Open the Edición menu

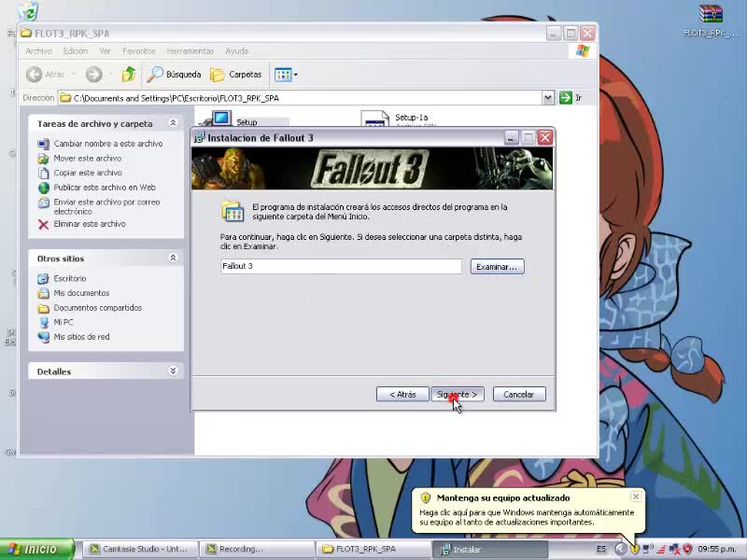coord(76,51)
